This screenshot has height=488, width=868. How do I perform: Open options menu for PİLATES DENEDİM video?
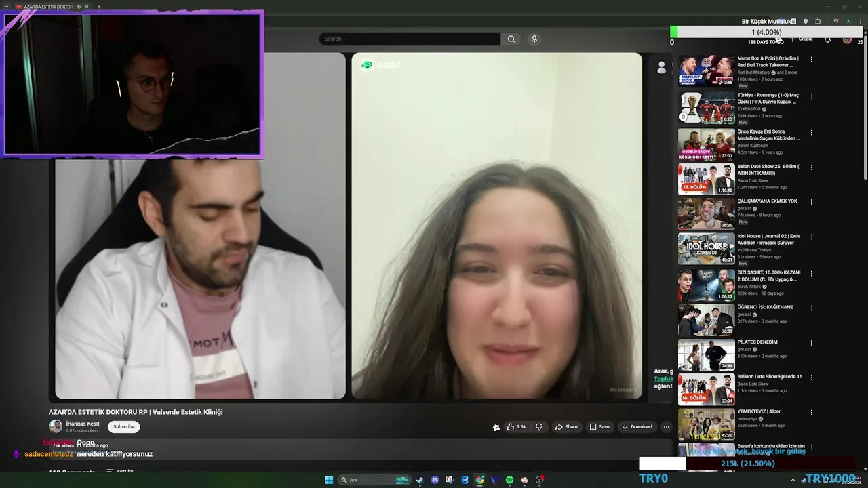(x=811, y=343)
